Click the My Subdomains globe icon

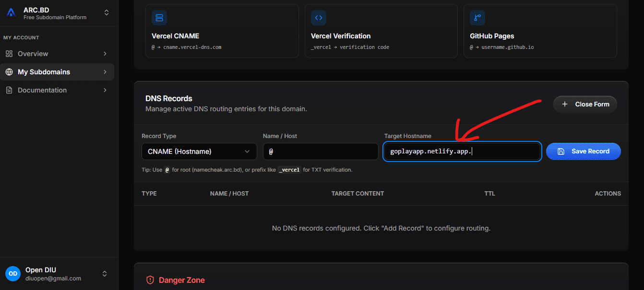click(x=9, y=72)
